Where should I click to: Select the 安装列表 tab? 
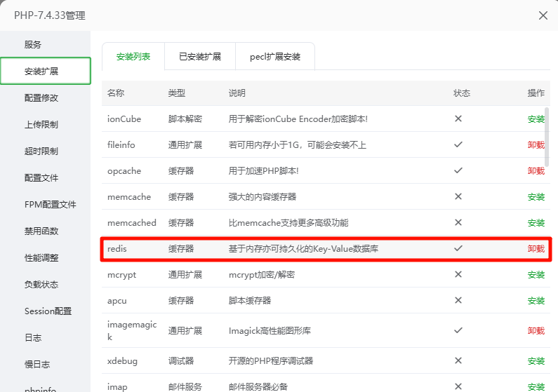click(133, 57)
